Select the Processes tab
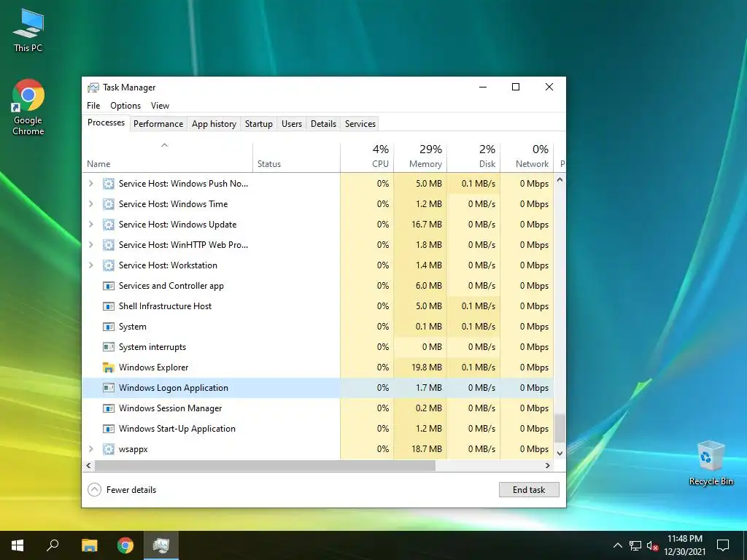747x560 pixels. [106, 122]
